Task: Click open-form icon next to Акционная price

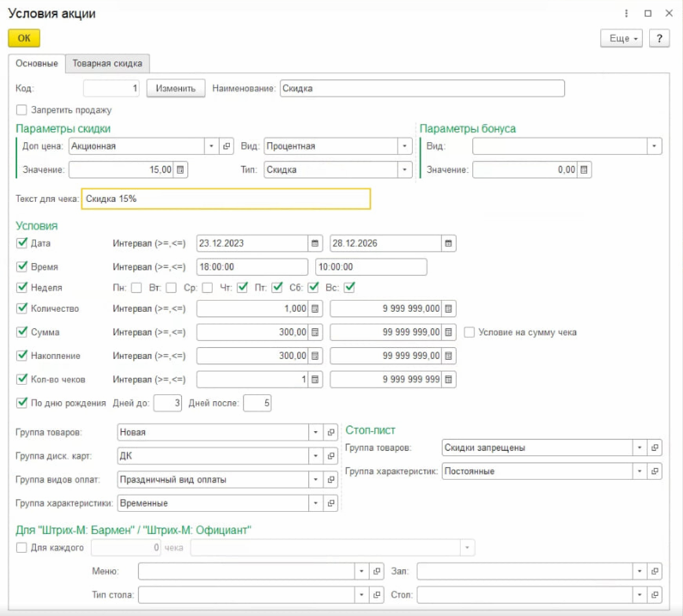Action: coord(227,146)
